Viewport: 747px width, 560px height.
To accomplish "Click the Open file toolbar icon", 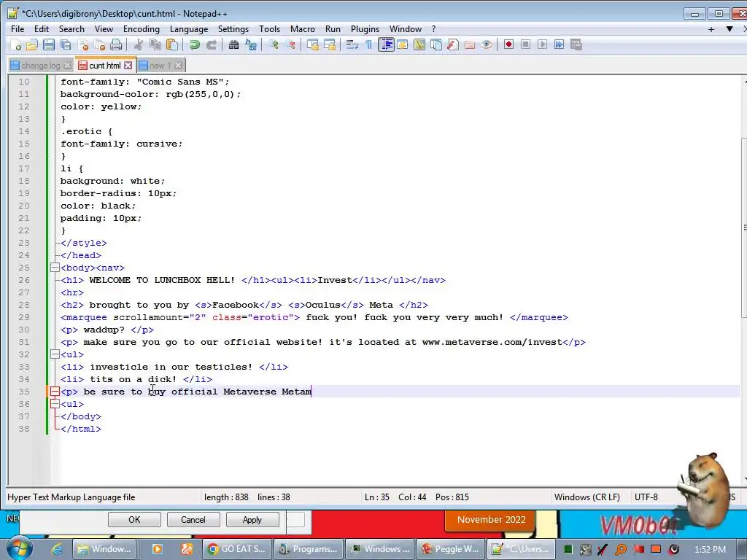I will (x=32, y=44).
